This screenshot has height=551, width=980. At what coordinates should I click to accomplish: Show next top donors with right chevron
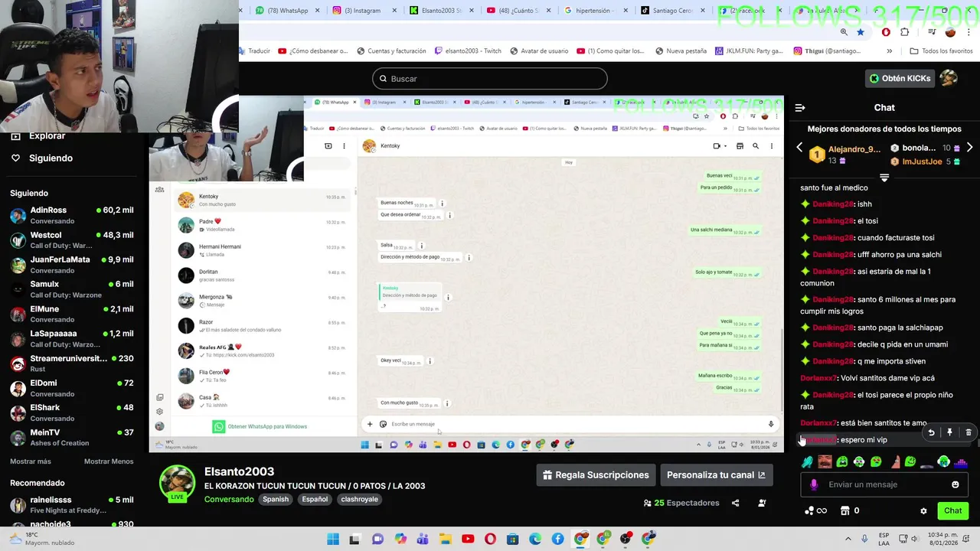[x=969, y=148]
